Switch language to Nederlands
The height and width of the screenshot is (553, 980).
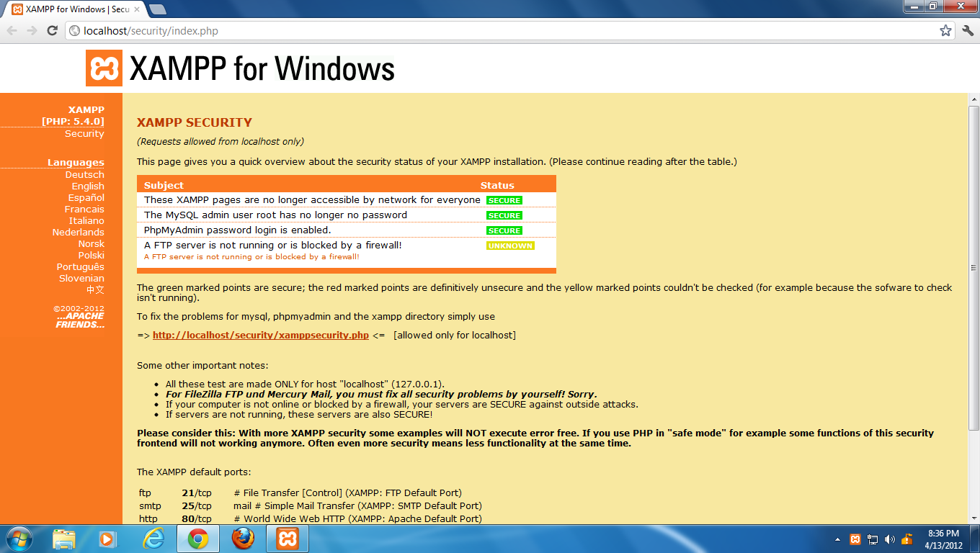[78, 233]
